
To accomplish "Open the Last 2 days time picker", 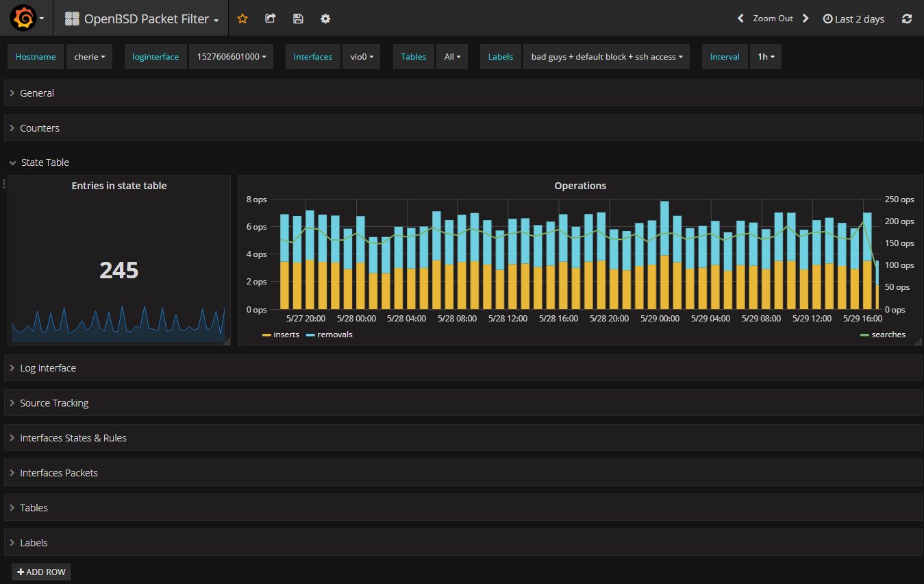I will 853,19.
